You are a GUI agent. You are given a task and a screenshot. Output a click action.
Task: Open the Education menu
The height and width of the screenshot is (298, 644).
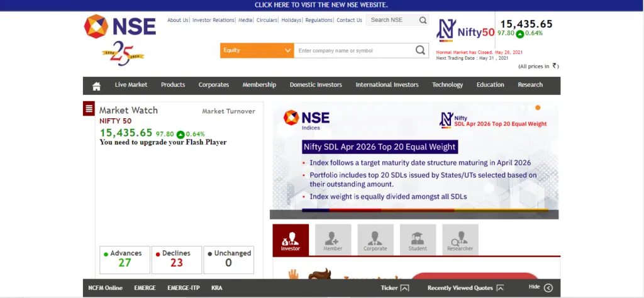coord(490,84)
